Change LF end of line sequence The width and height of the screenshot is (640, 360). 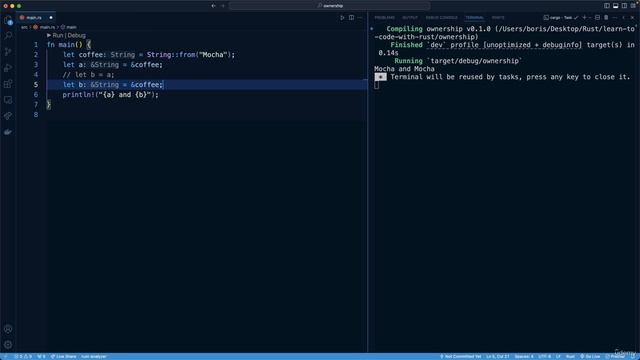tap(558, 356)
